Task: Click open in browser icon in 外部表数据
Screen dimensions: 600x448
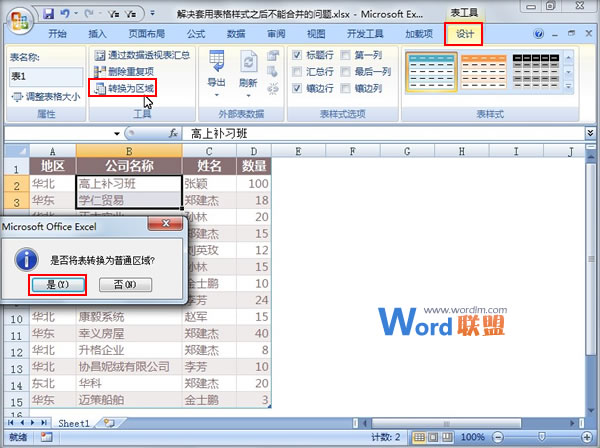Action: [273, 72]
